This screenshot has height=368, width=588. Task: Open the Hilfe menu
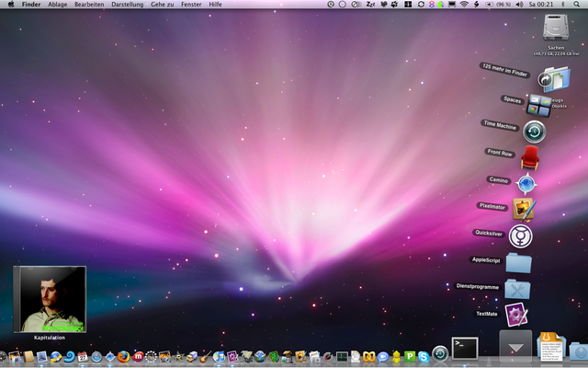pos(215,4)
